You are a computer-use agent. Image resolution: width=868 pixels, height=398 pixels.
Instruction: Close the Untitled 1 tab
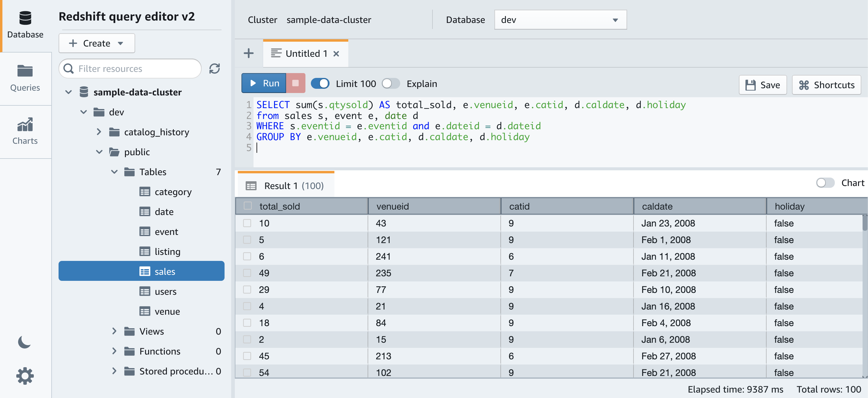coord(336,53)
